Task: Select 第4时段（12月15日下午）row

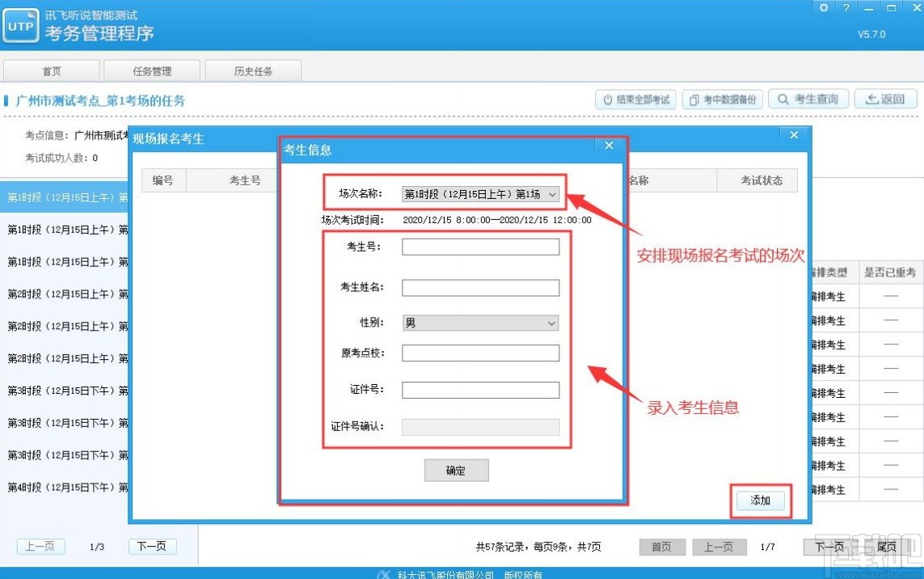Action: pos(64,487)
